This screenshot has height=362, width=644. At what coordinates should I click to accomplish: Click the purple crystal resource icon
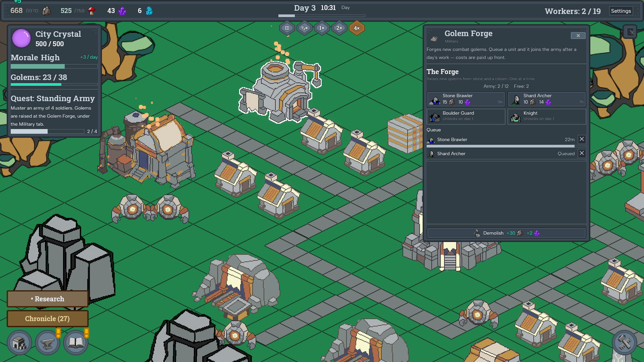[x=122, y=11]
